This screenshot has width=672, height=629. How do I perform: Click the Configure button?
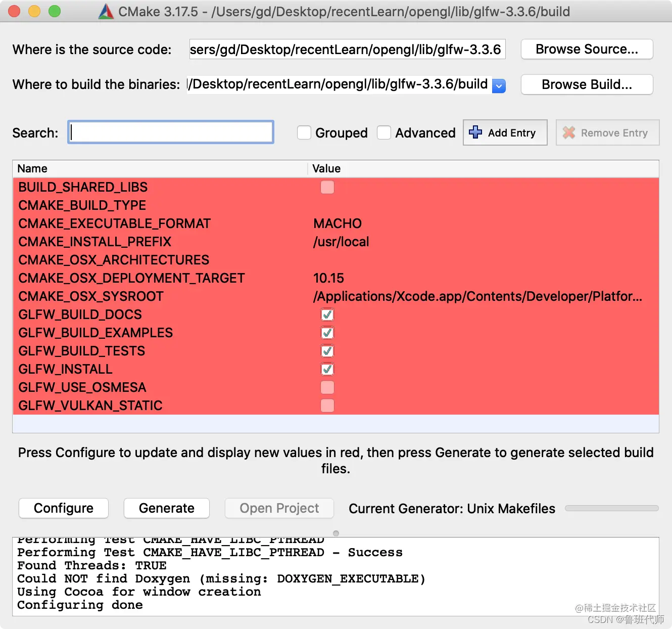point(64,508)
